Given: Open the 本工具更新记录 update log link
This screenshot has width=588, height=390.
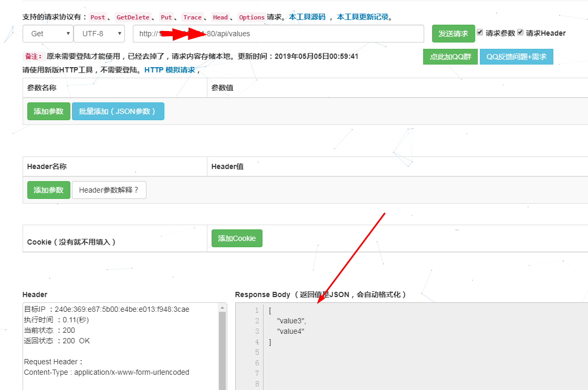Looking at the screenshot, I should [363, 17].
